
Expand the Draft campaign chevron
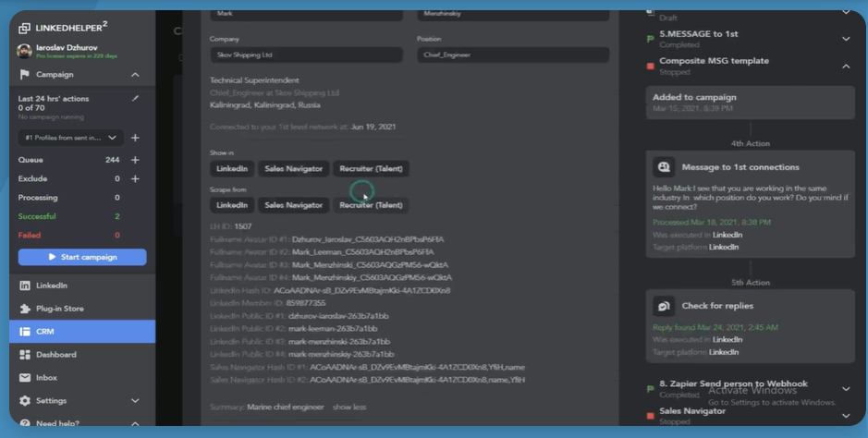tap(846, 13)
